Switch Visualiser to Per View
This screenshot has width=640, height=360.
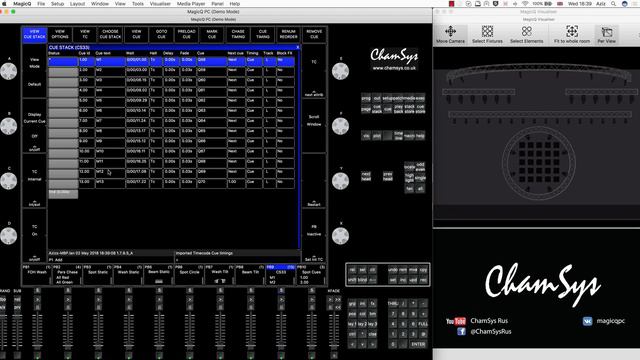click(x=607, y=35)
